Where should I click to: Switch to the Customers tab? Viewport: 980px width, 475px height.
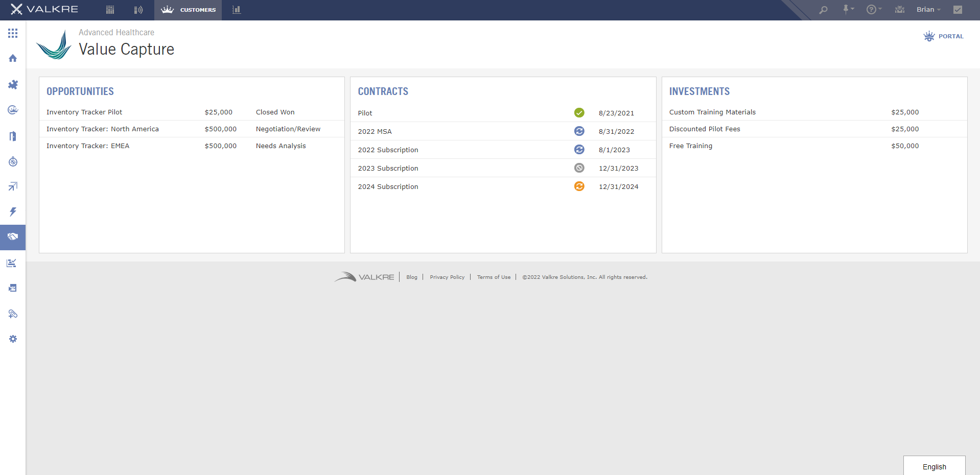tap(188, 10)
